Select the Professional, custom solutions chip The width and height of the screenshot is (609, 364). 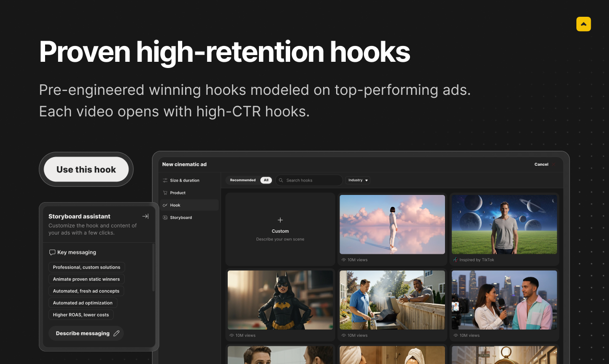tap(87, 267)
